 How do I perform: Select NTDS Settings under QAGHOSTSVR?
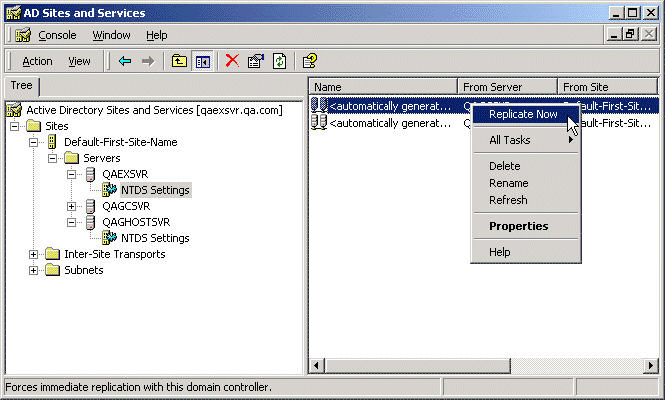coord(154,238)
